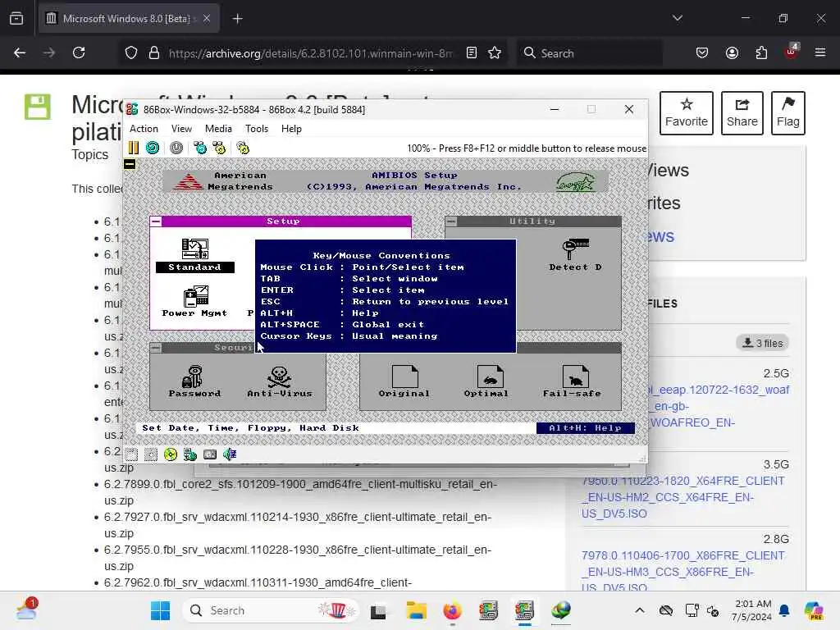Open 7978.0.110406-1700_X86FRE_CLIENT ISO link
Image resolution: width=840 pixels, height=630 pixels.
683,571
